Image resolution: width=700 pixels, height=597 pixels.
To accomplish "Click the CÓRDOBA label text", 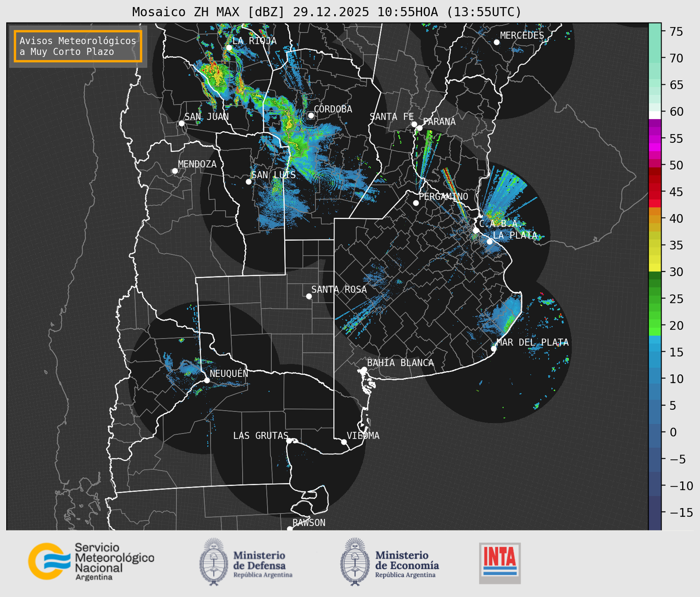I will [333, 109].
